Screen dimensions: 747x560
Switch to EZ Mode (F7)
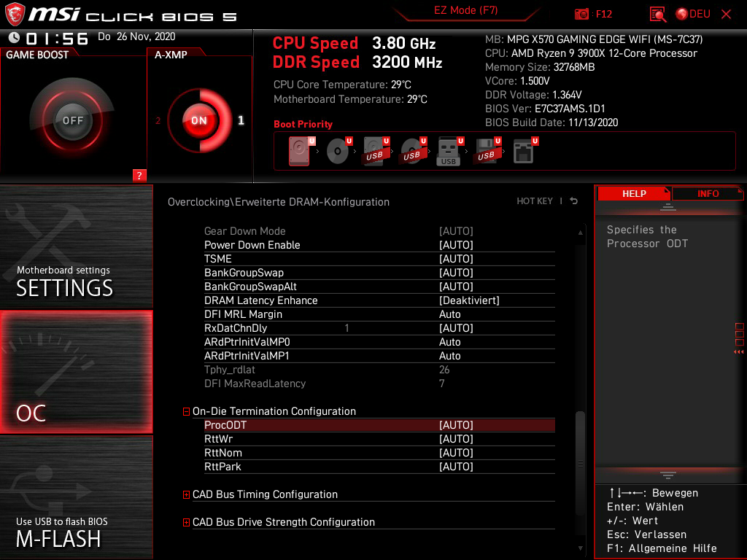[x=466, y=10]
